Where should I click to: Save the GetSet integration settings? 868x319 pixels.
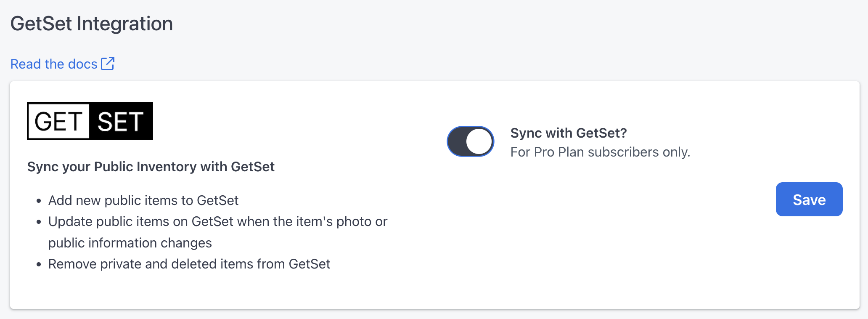coord(809,199)
